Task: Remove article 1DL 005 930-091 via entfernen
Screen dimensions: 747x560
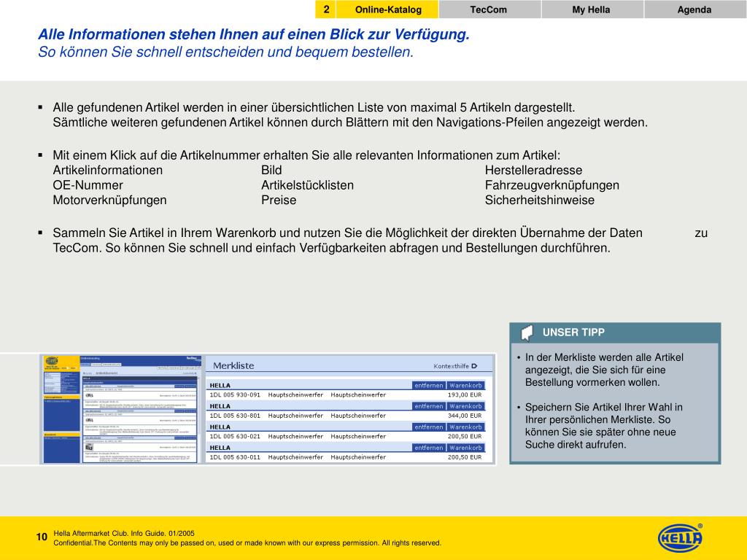Action: pos(428,385)
